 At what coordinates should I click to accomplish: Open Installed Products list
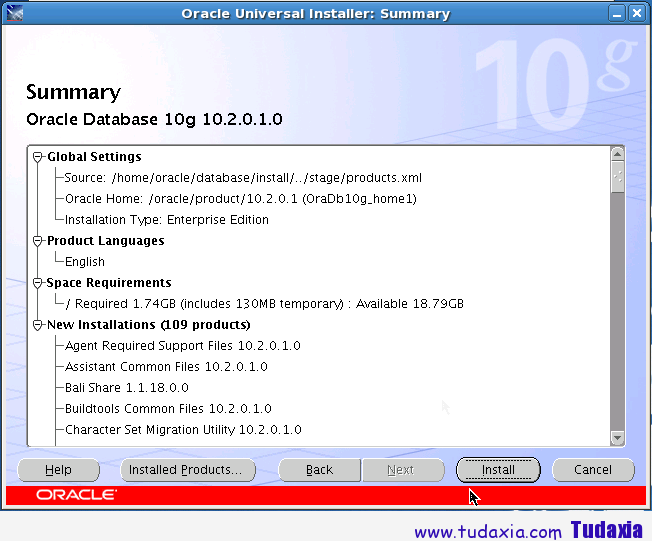tap(188, 470)
